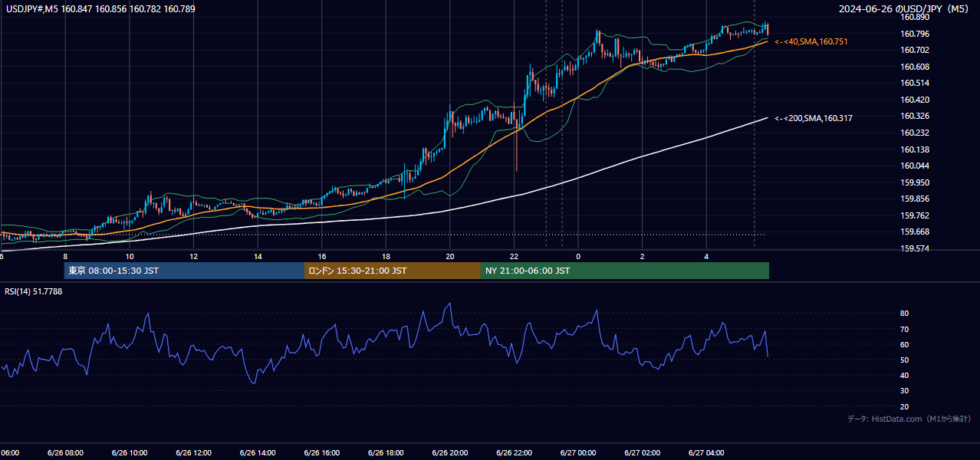
Task: Click the 40 SMA 160.751 label
Action: pyautogui.click(x=811, y=41)
